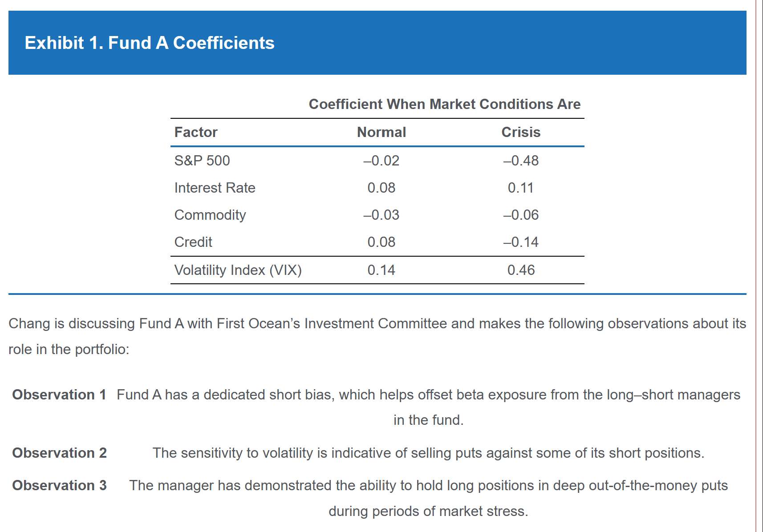Click the Normal column header
763x532 pixels.
click(x=381, y=132)
